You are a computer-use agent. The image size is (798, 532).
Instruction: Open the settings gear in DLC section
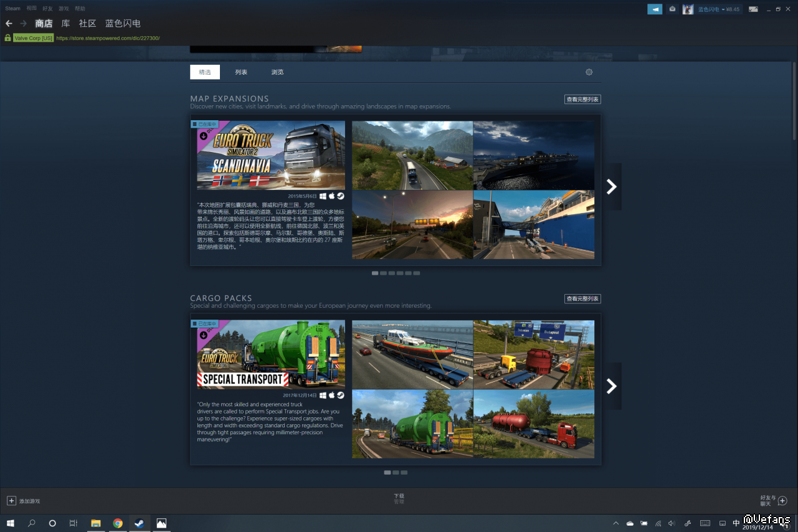tap(589, 72)
